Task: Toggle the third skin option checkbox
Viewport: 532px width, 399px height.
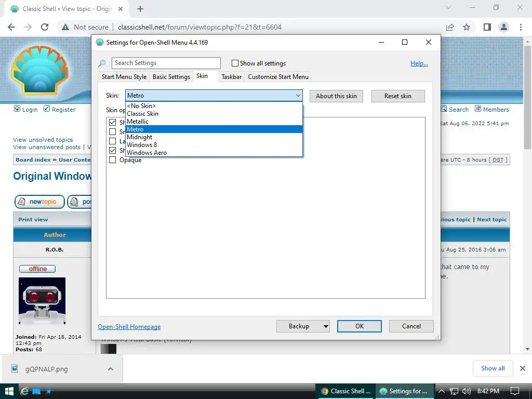Action: click(x=112, y=141)
